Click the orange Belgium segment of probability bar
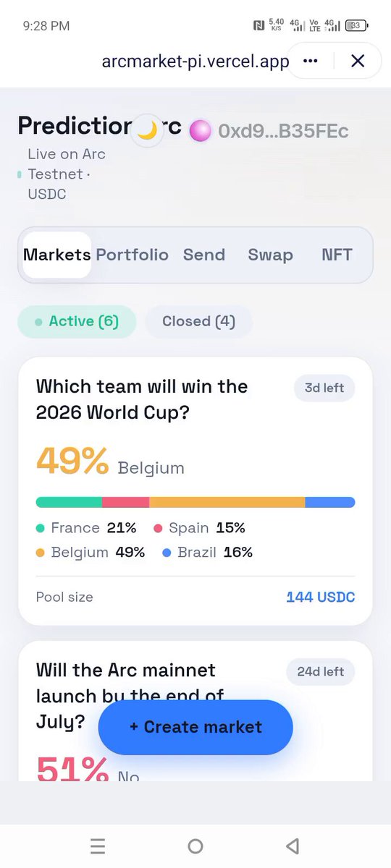 coord(227,502)
